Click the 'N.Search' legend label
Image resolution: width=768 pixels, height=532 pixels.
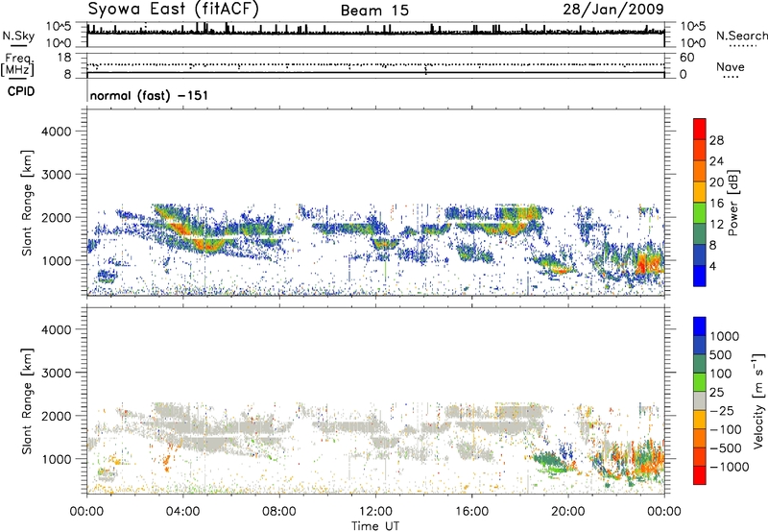click(741, 36)
